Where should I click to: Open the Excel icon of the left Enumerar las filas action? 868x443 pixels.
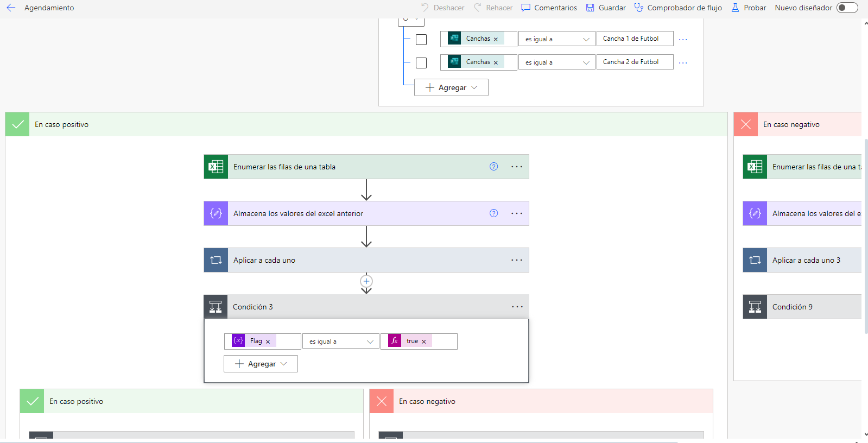point(216,167)
